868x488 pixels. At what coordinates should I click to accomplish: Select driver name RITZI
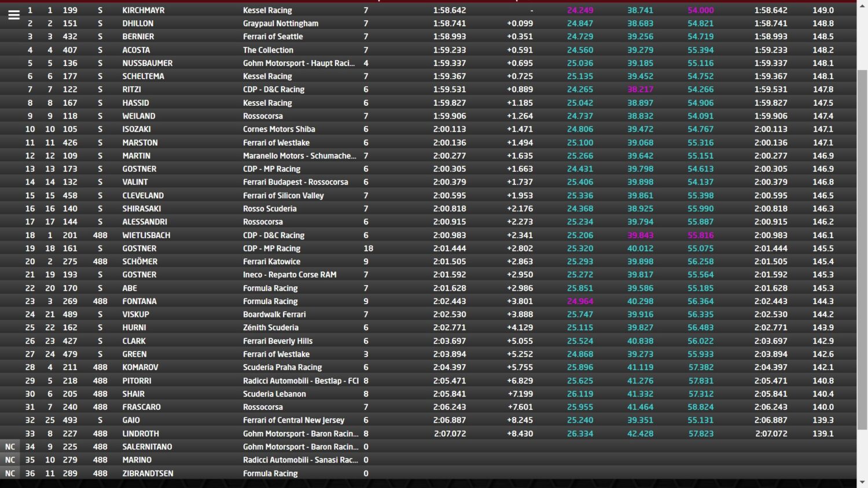[x=131, y=90]
